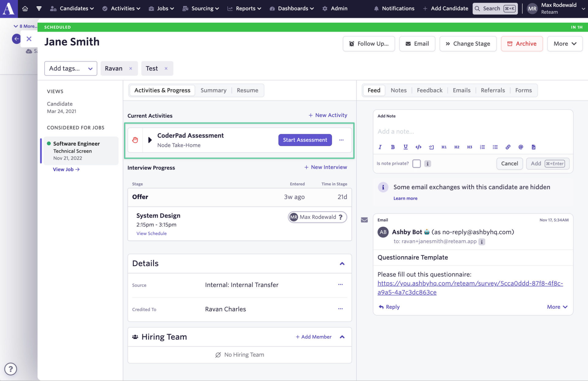Click the numbered list icon
Image resolution: width=588 pixels, height=381 pixels.
coord(482,147)
